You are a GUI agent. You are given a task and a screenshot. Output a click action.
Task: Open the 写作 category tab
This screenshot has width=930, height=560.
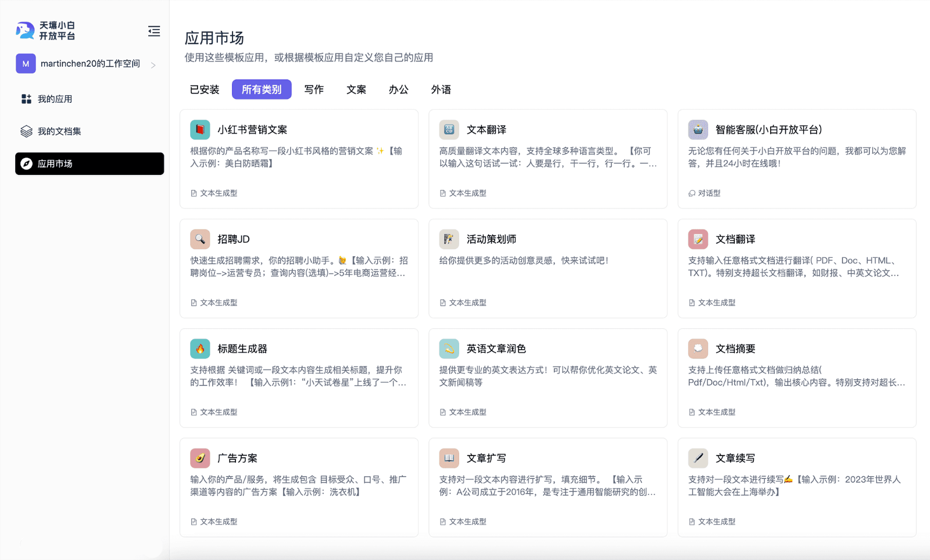point(314,89)
